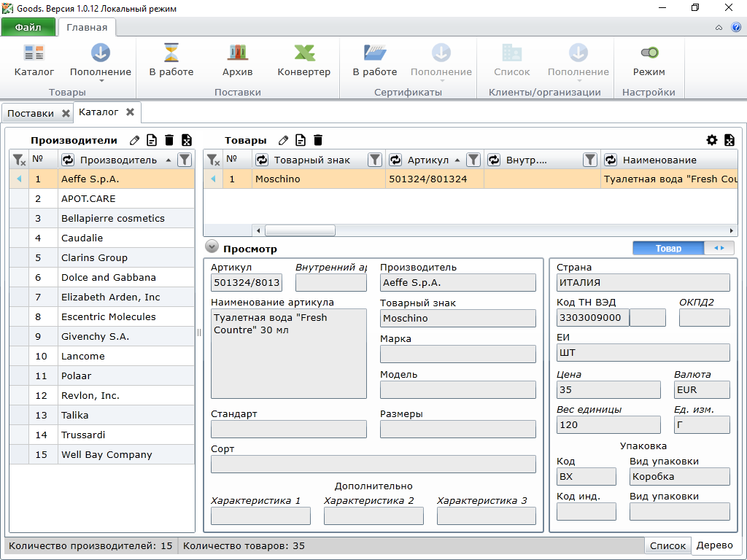Delete the selected manufacturer using the trash icon
Screen dimensions: 747x560
169,140
